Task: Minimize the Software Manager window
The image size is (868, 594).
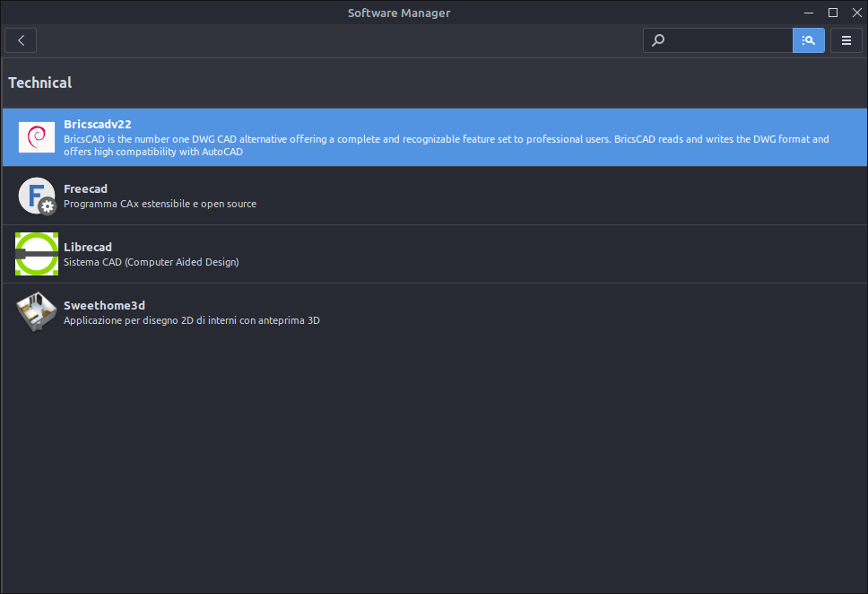Action: (x=809, y=13)
